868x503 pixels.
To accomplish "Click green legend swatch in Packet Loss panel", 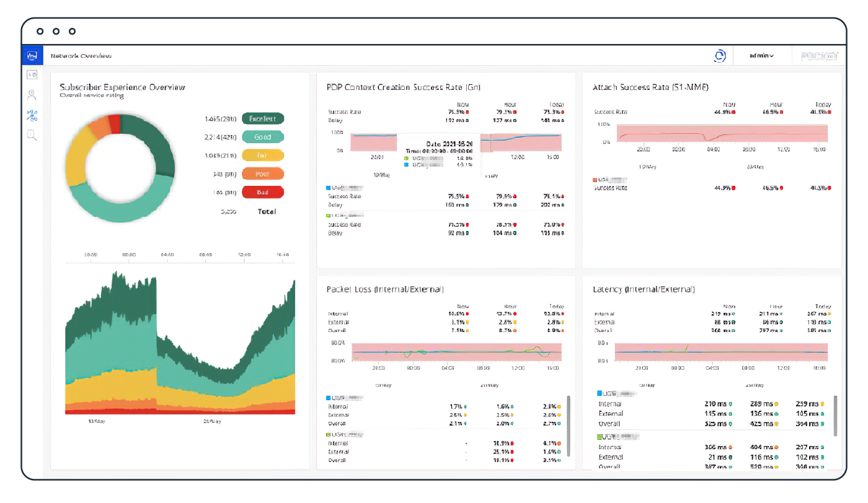I will [329, 435].
